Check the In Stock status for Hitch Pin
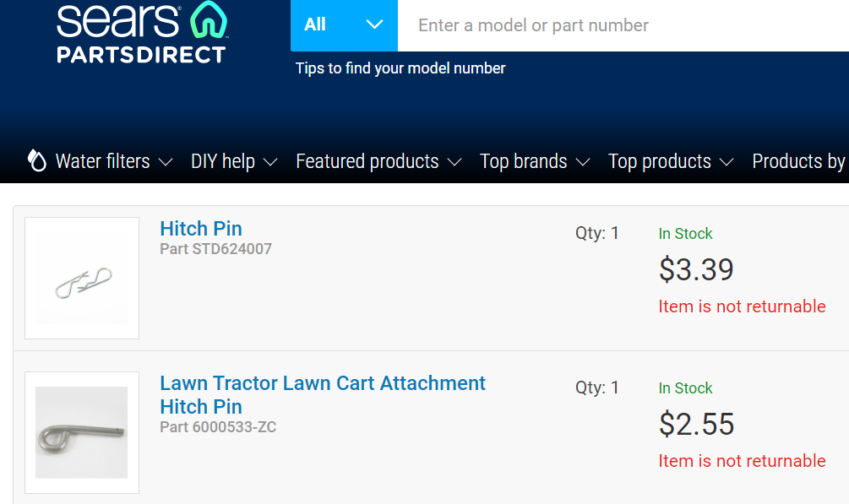The height and width of the screenshot is (504, 849). 685,234
